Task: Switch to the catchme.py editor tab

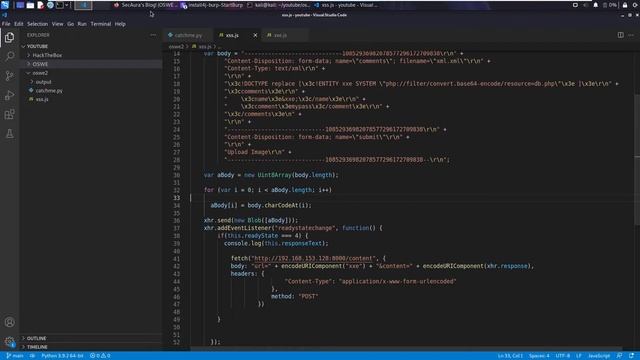Action: point(187,36)
